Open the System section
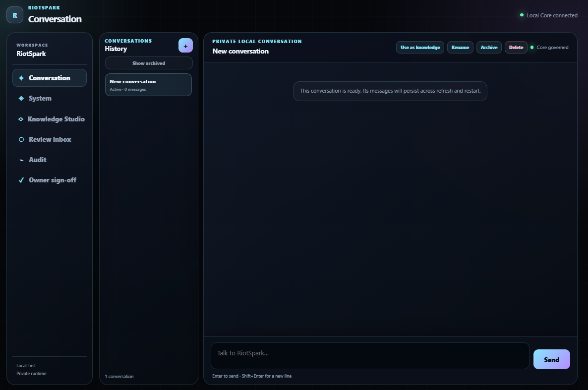 [50, 98]
